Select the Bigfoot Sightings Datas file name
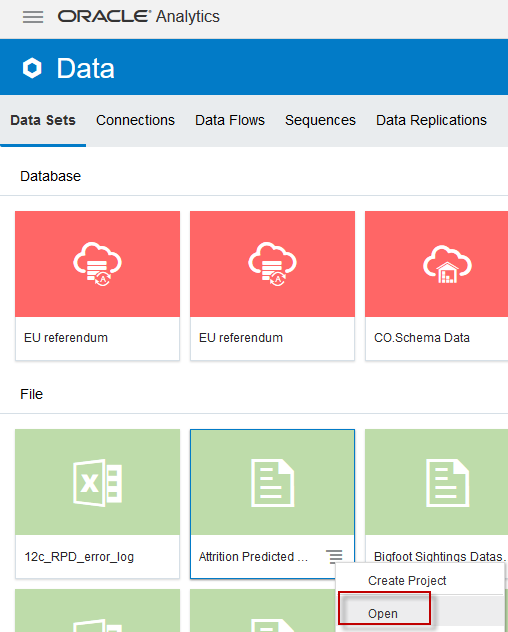 pos(439,557)
